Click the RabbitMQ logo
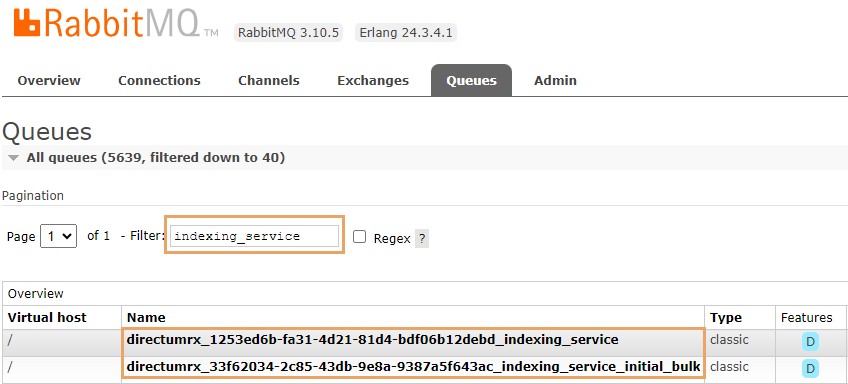 pyautogui.click(x=116, y=23)
